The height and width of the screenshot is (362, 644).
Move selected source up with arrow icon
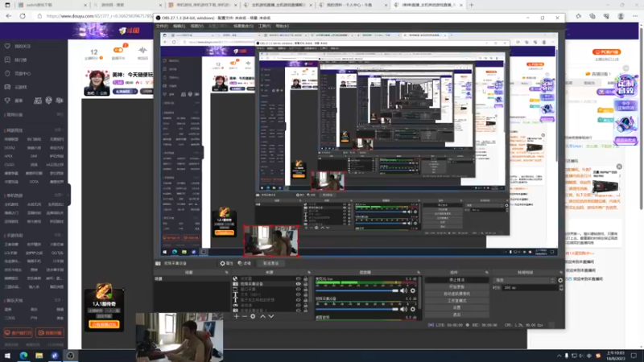(x=263, y=316)
